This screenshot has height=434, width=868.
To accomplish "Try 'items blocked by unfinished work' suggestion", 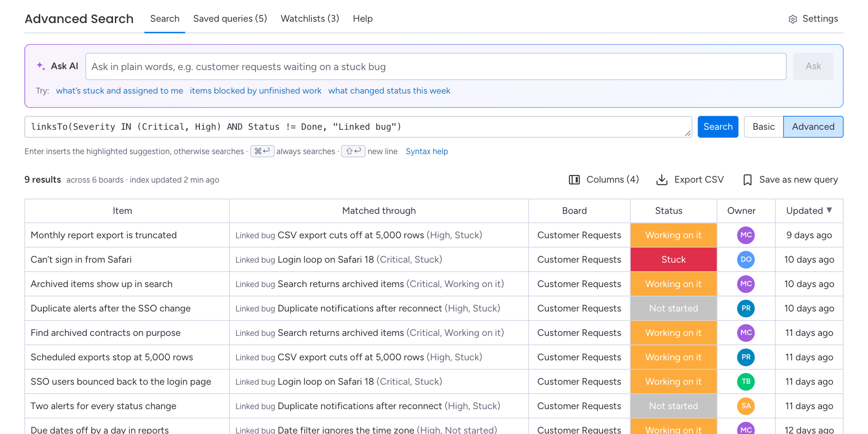I will [255, 91].
